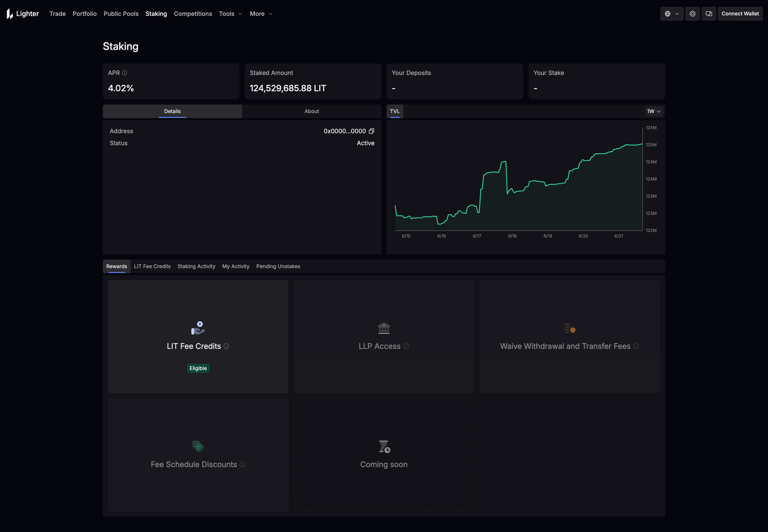768x532 pixels.
Task: Open the Staking Activity tab
Action: [x=196, y=266]
